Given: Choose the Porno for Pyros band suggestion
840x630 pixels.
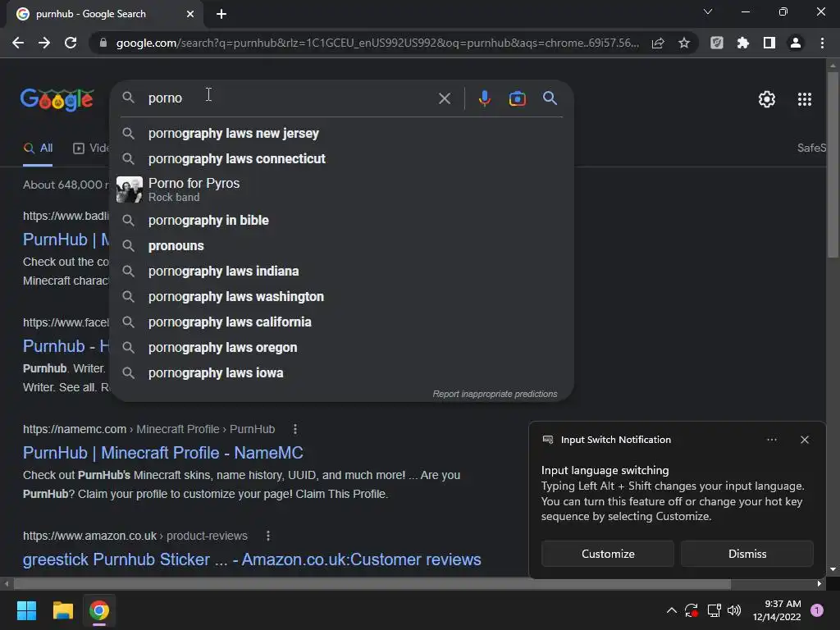Looking at the screenshot, I should pyautogui.click(x=342, y=189).
